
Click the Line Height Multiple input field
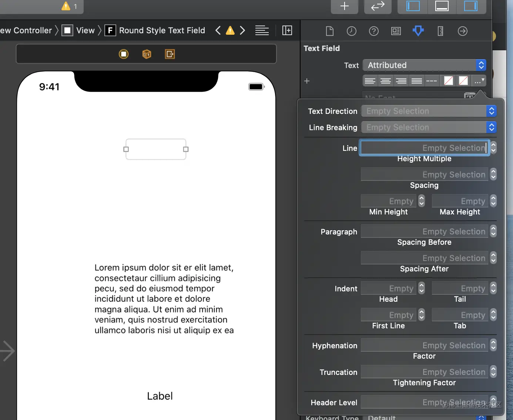click(x=425, y=148)
